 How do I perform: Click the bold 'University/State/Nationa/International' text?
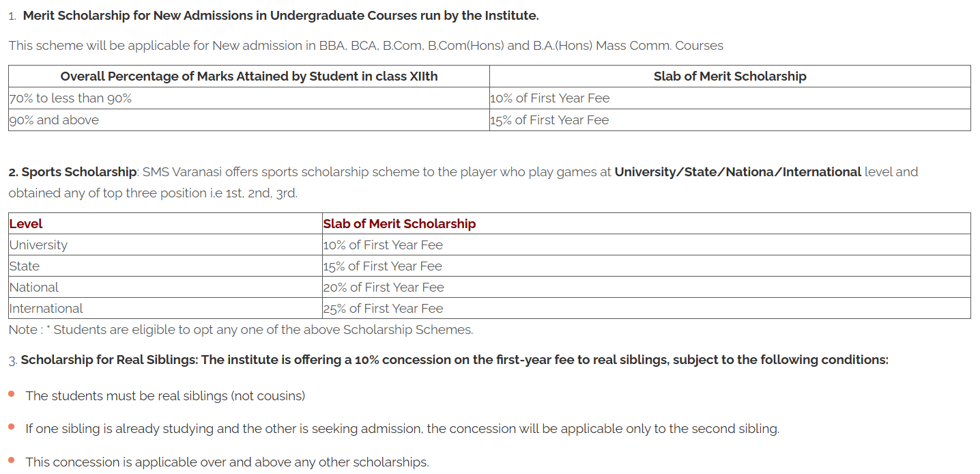[737, 172]
